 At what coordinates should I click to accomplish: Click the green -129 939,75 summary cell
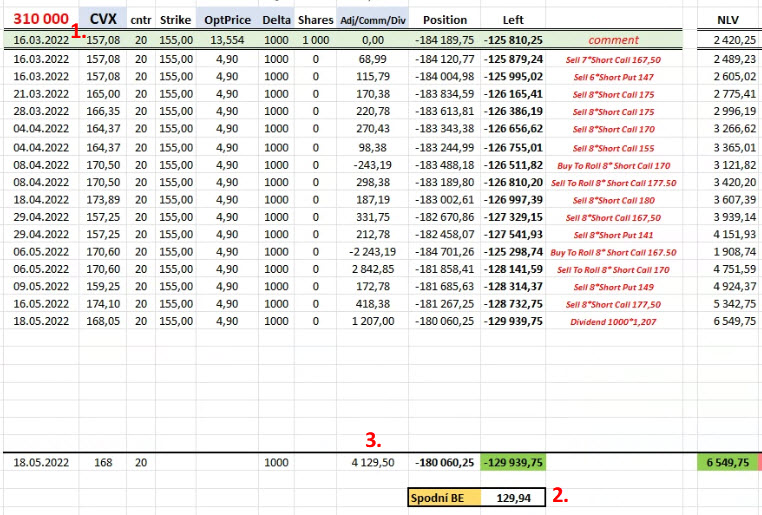(513, 463)
